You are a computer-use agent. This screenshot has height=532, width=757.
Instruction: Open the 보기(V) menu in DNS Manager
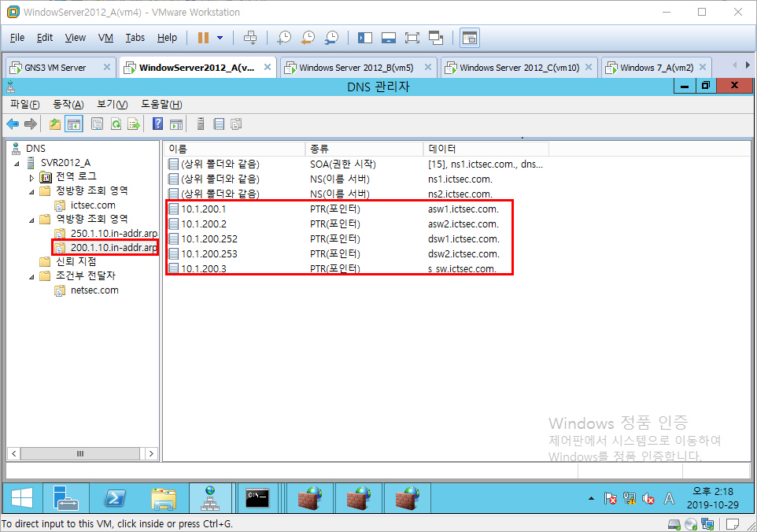(x=112, y=105)
